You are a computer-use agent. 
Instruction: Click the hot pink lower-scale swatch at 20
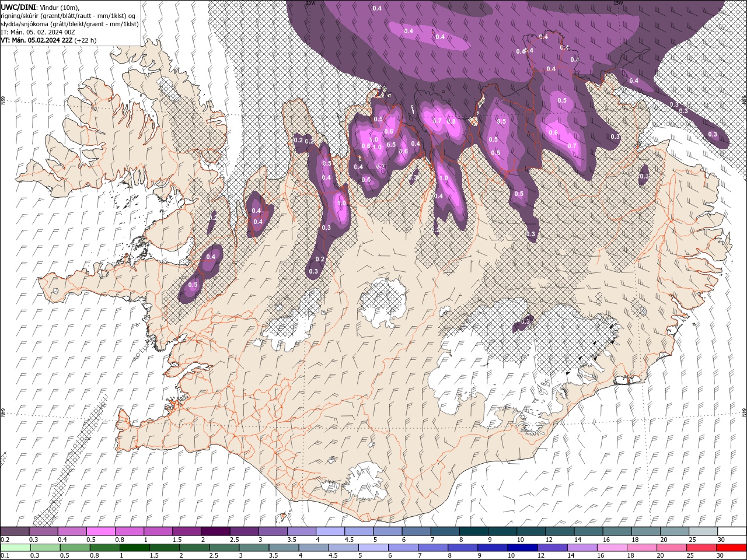pos(672,548)
